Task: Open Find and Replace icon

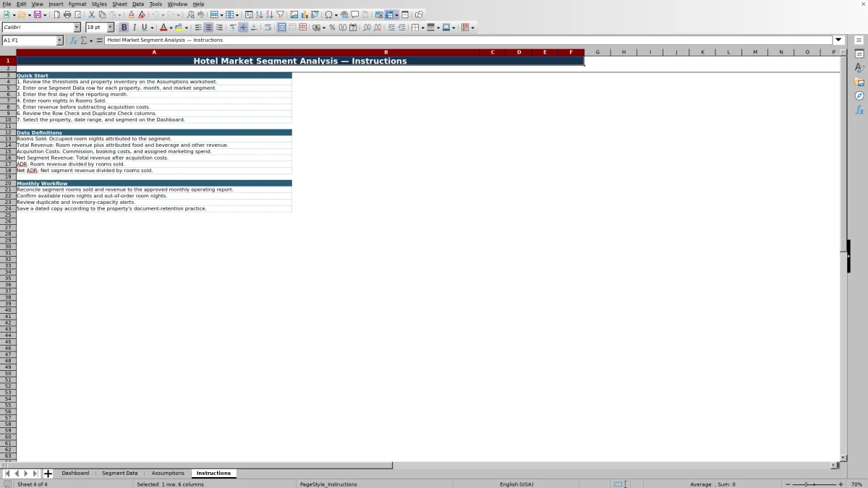Action: (190, 14)
